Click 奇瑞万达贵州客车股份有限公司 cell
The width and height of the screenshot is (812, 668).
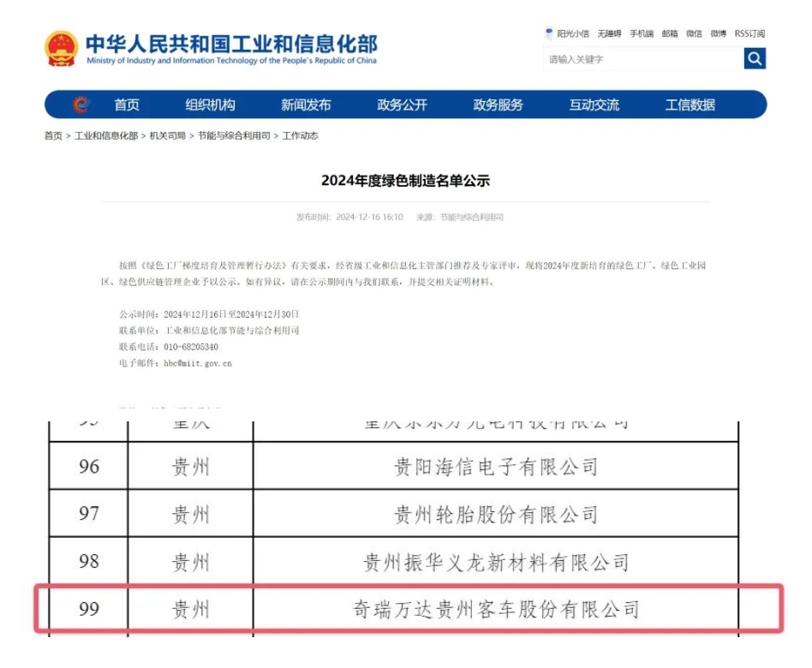click(496, 610)
